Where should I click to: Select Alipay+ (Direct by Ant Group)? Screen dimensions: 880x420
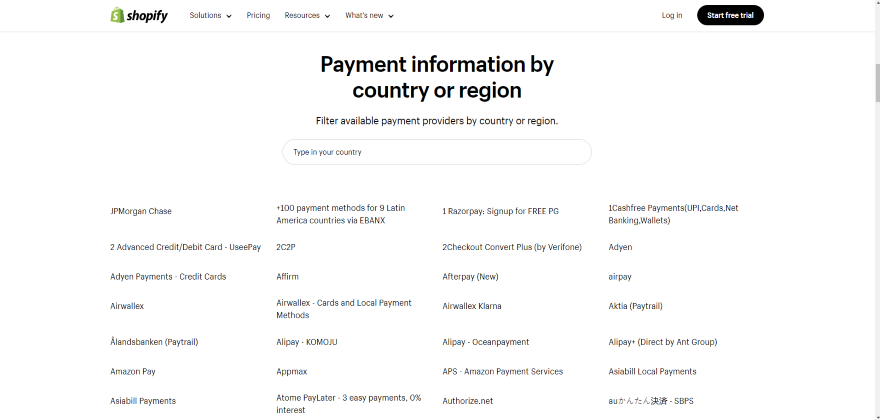click(x=663, y=342)
